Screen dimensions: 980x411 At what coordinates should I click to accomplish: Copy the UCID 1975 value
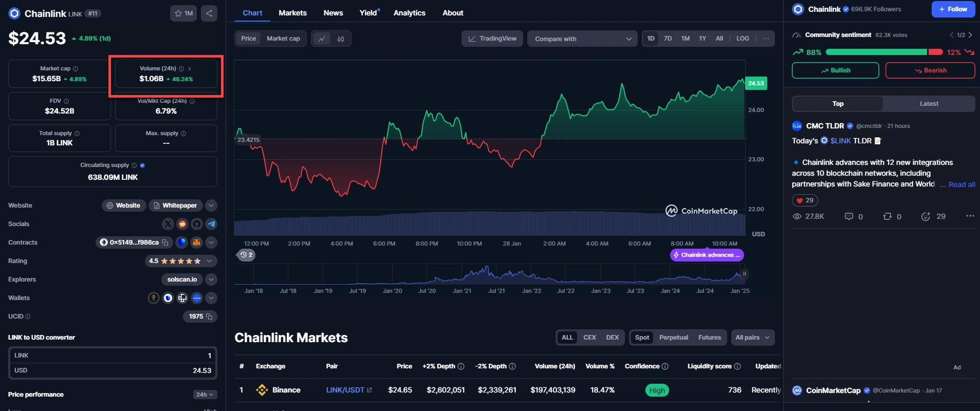[x=209, y=316]
